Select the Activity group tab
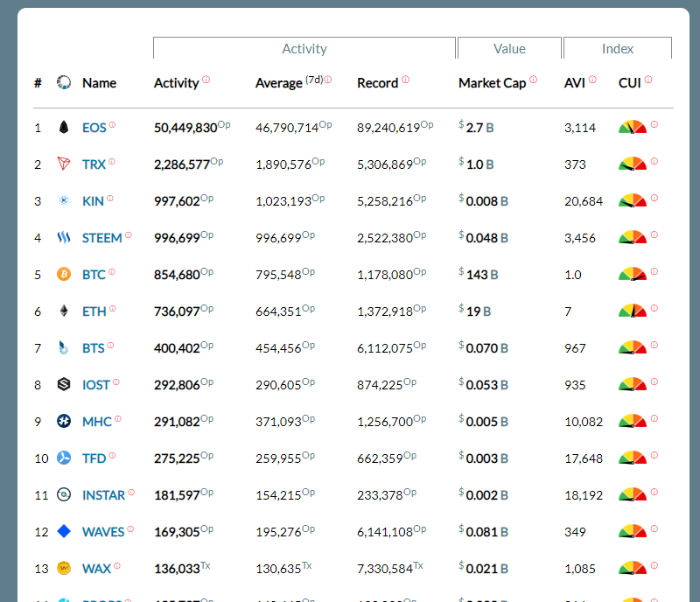 pyautogui.click(x=304, y=48)
